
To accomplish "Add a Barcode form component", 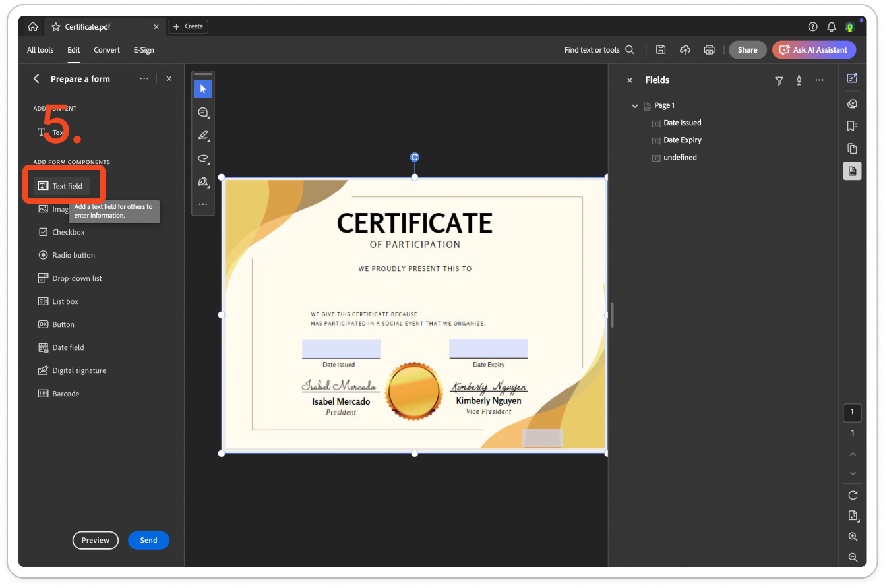I will tap(59, 394).
